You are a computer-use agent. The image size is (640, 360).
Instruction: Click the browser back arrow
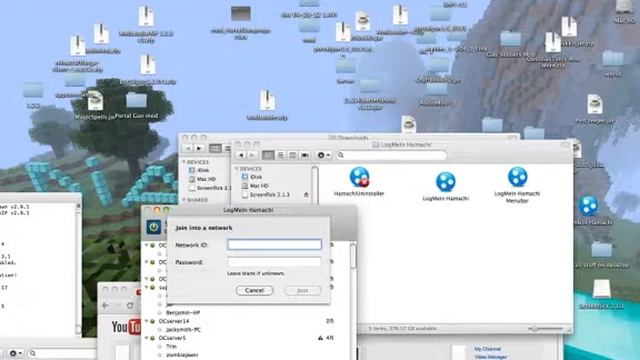[106, 305]
